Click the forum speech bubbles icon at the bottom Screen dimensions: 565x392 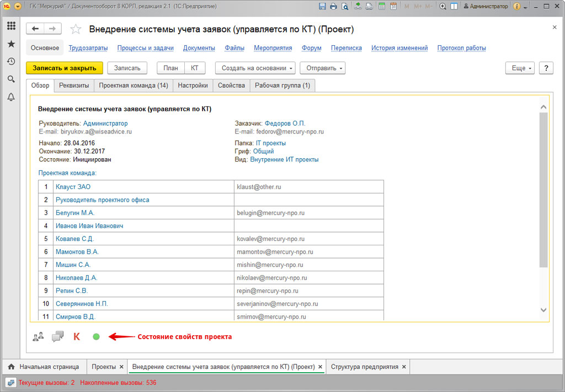click(57, 336)
